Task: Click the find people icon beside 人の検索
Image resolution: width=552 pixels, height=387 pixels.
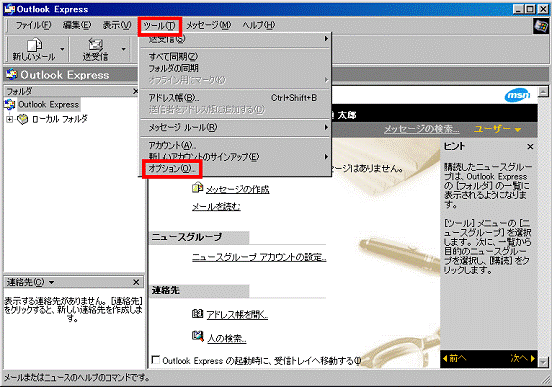Action: coord(197,336)
